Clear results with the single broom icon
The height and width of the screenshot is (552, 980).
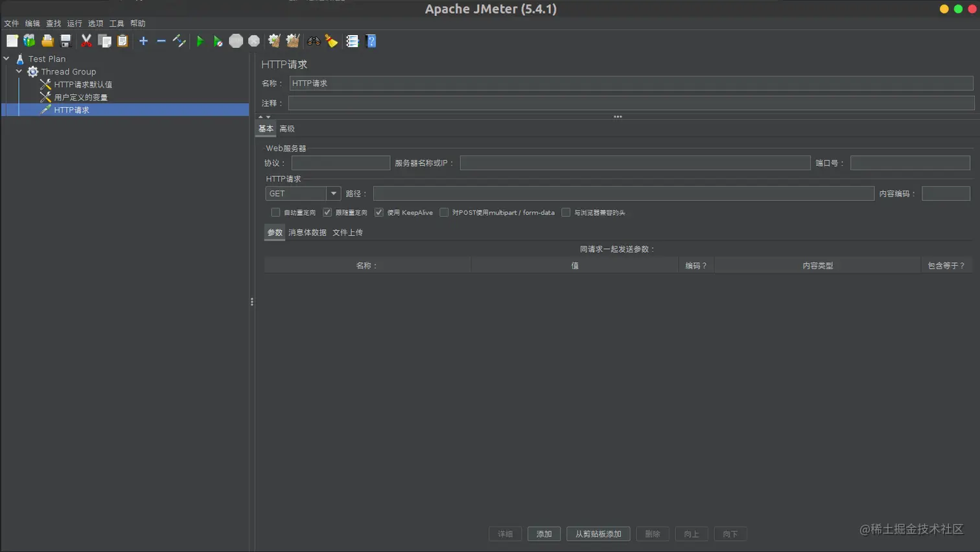coord(274,41)
